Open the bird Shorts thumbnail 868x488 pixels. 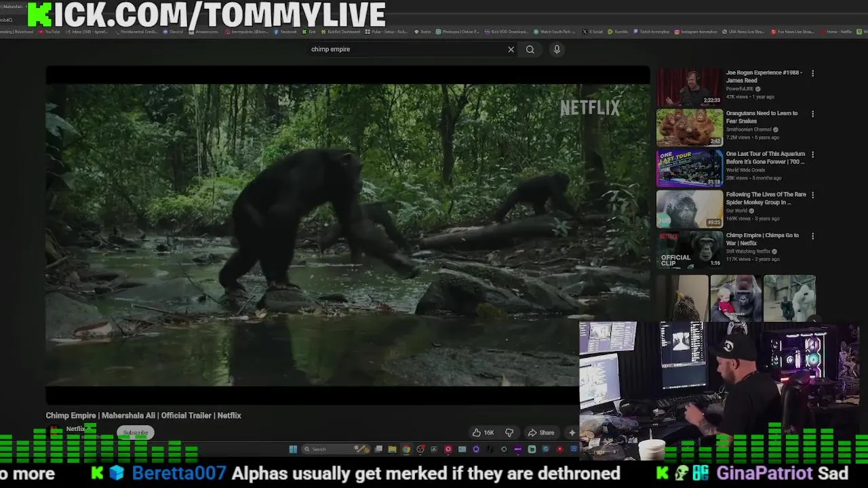point(682,298)
